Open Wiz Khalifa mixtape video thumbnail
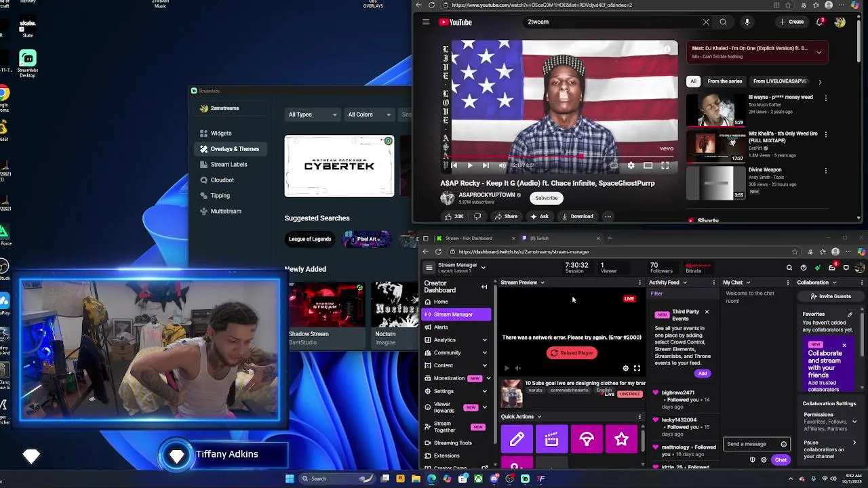This screenshot has width=868, height=488. (x=715, y=147)
